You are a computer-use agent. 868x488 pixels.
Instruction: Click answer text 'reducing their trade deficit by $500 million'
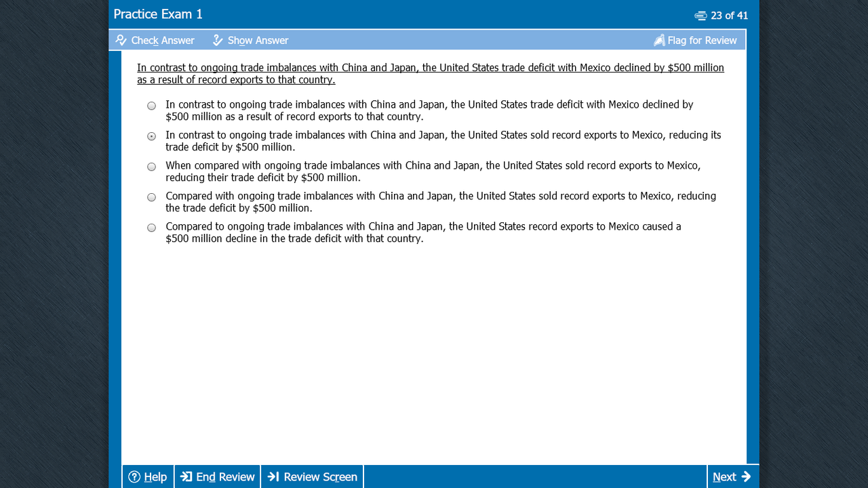pos(263,178)
